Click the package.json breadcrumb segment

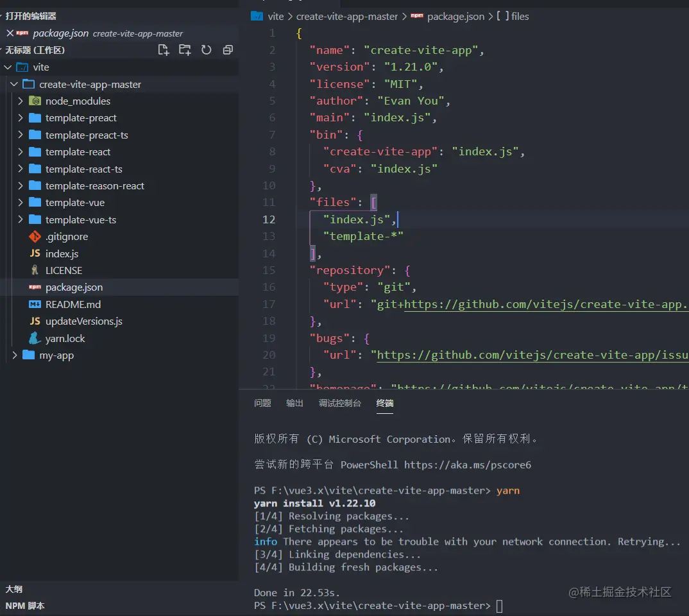(455, 16)
